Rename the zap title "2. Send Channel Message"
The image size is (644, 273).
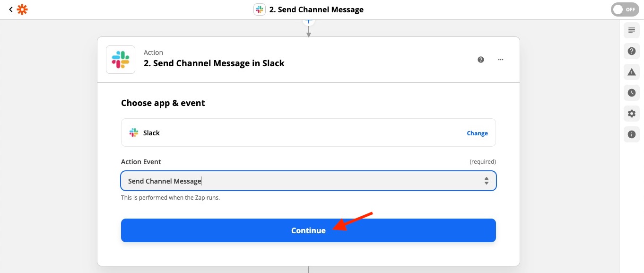pos(316,9)
